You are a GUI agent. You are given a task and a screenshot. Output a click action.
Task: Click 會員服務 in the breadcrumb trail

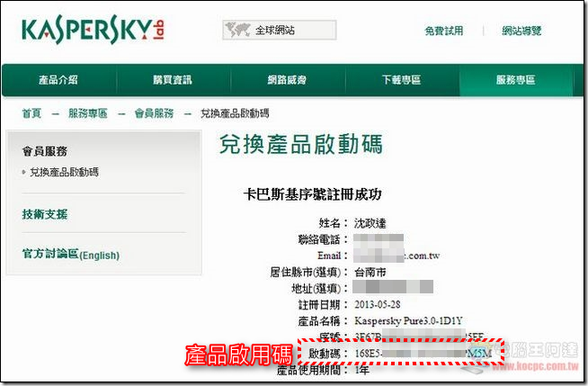[x=154, y=113]
